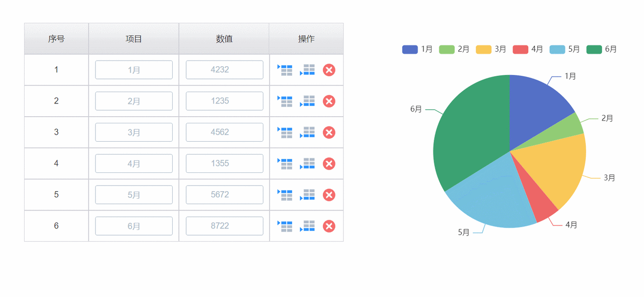
Task: Delete row 2 with red X icon
Action: point(329,101)
